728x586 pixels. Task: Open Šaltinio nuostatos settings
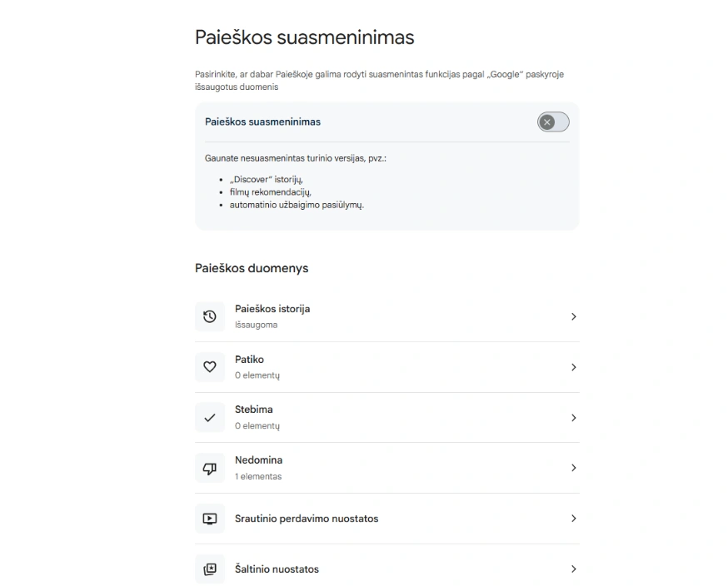pyautogui.click(x=387, y=569)
